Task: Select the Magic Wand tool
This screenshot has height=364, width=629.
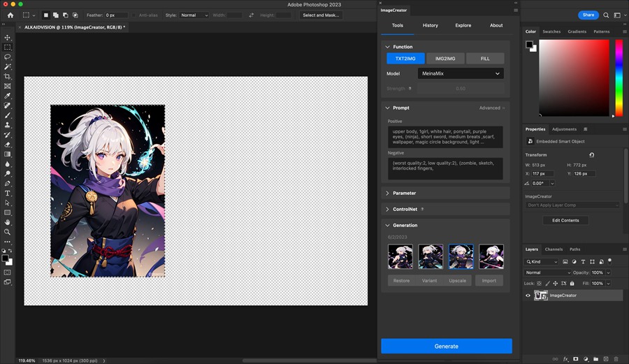Action: point(7,66)
